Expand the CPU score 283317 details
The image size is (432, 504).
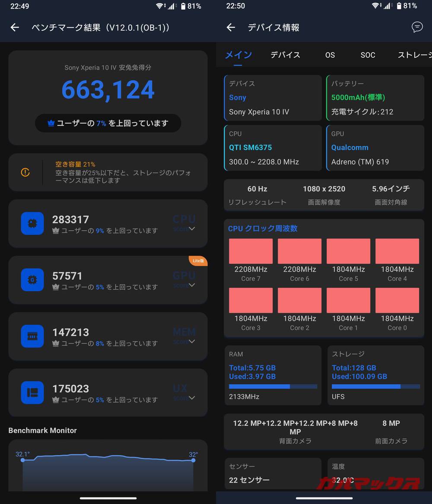[192, 228]
